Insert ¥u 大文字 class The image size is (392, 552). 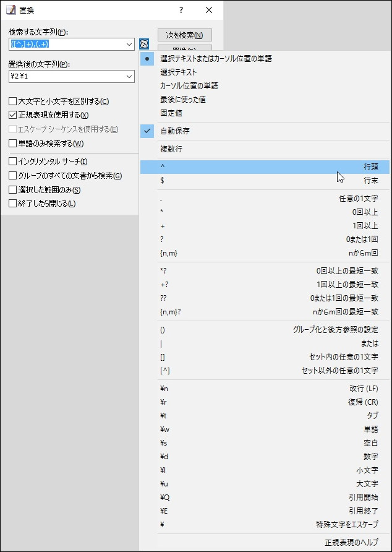click(265, 484)
